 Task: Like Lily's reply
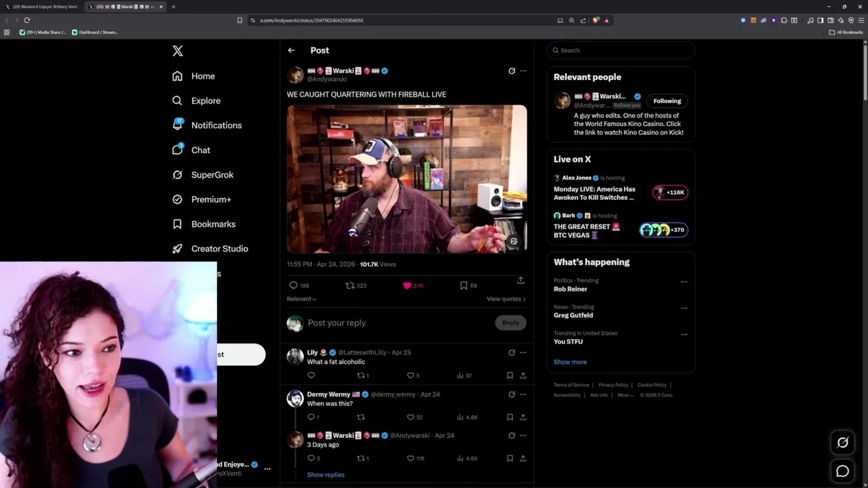pos(410,375)
